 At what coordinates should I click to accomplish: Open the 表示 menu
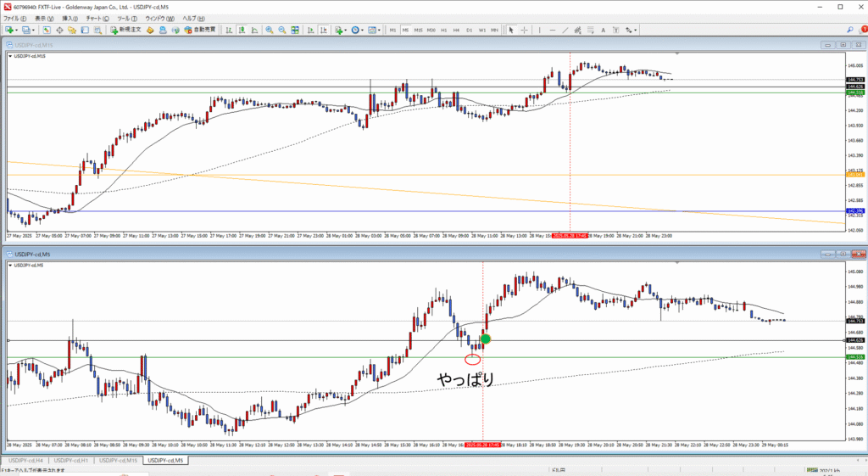(44, 19)
